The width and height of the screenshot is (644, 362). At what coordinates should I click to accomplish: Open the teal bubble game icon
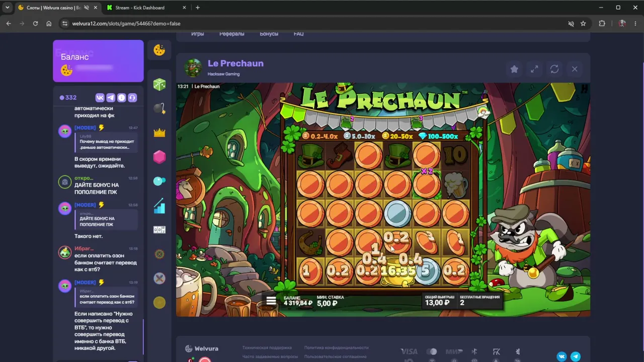pyautogui.click(x=159, y=181)
